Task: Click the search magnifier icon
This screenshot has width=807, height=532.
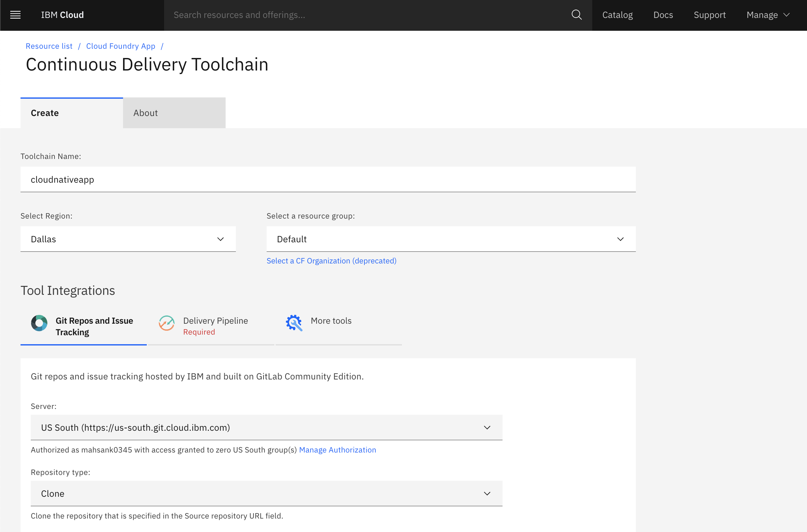Action: pyautogui.click(x=576, y=15)
